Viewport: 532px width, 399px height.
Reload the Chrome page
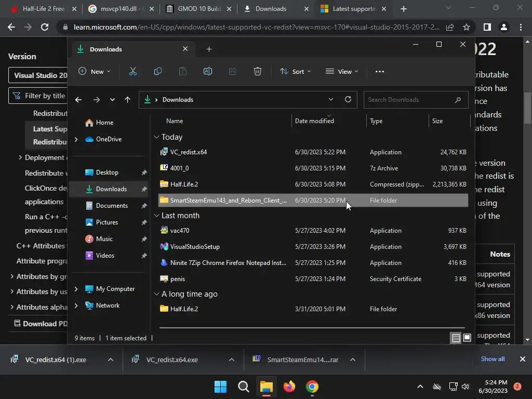click(x=45, y=27)
